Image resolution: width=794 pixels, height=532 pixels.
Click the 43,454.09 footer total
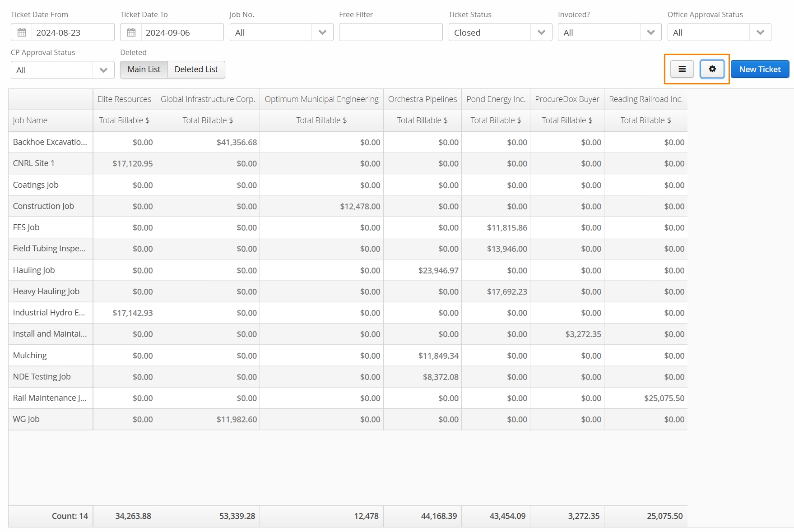(x=496, y=516)
